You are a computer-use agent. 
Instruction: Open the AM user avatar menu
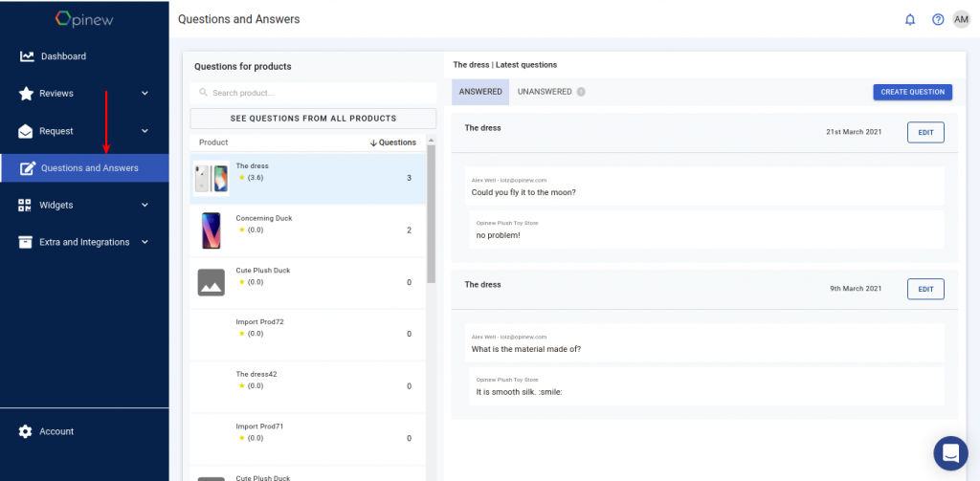961,19
